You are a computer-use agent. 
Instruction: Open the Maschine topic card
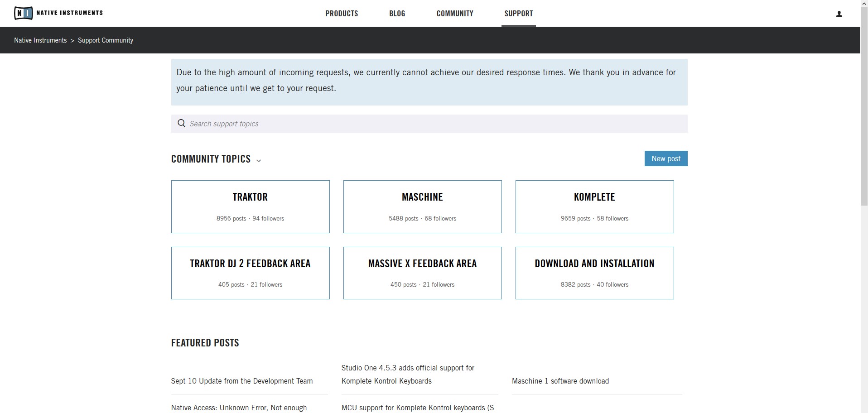(x=423, y=206)
